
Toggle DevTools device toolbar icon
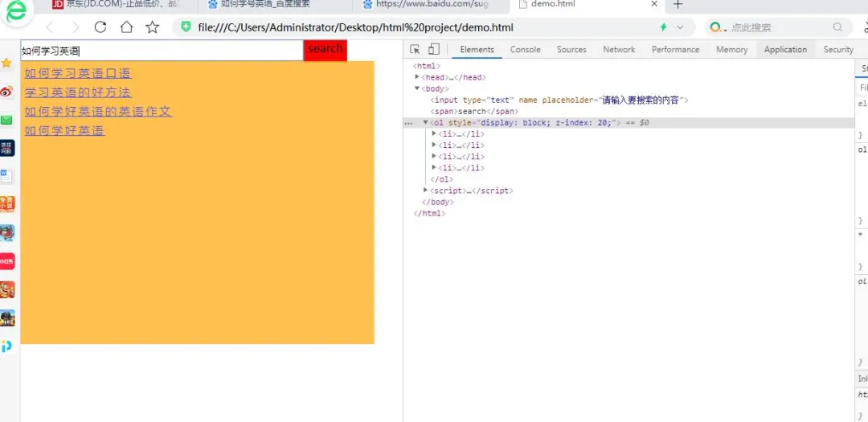(x=433, y=49)
